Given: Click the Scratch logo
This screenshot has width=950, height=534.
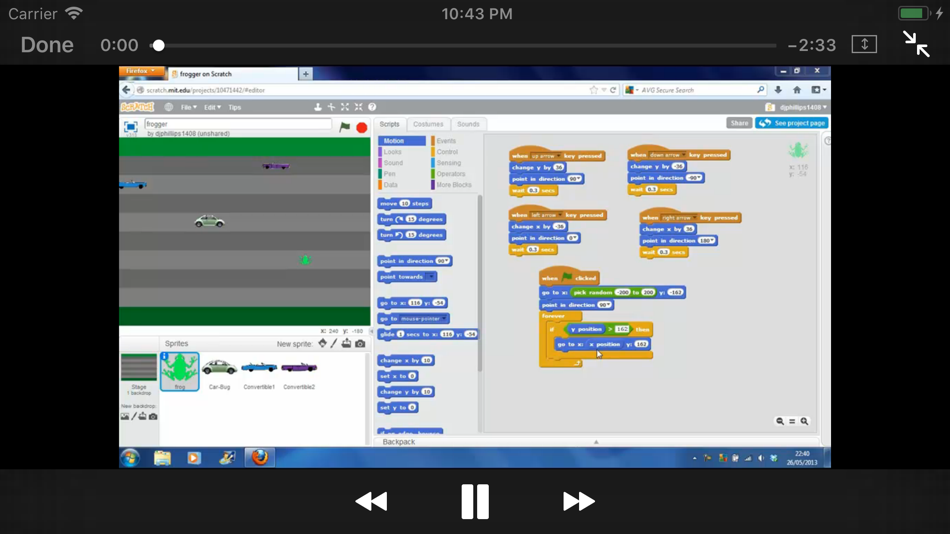Looking at the screenshot, I should tap(138, 107).
